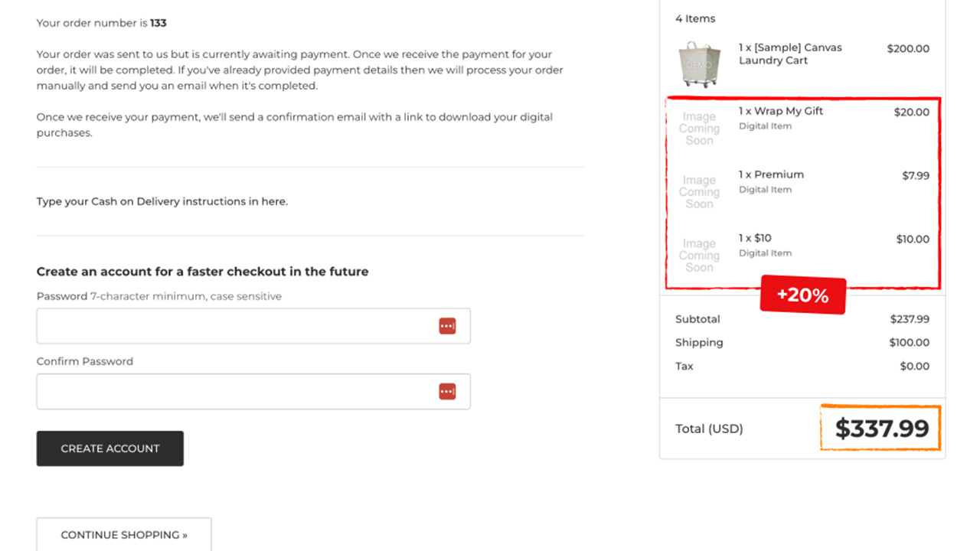
Task: Click the 1 x $10 item name
Action: [755, 238]
